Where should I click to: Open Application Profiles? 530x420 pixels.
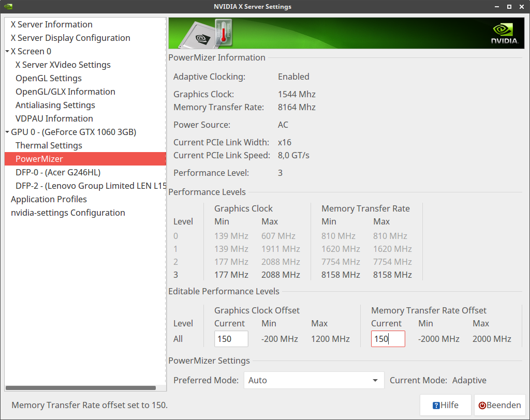coord(49,199)
